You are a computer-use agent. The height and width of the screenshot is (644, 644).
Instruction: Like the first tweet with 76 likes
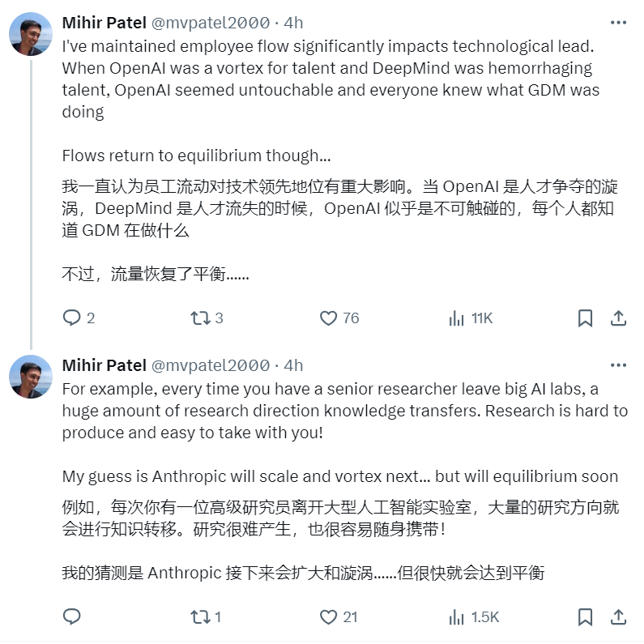coord(328,318)
